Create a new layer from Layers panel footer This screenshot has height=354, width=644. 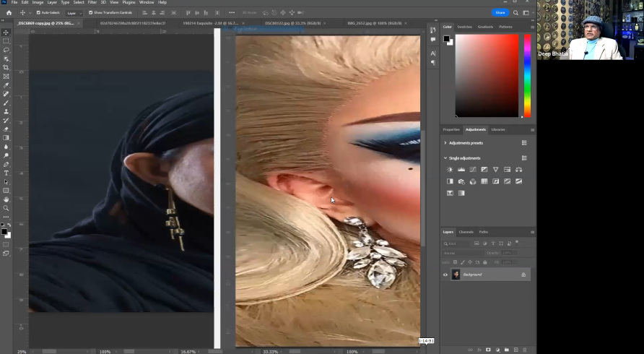[515, 350]
